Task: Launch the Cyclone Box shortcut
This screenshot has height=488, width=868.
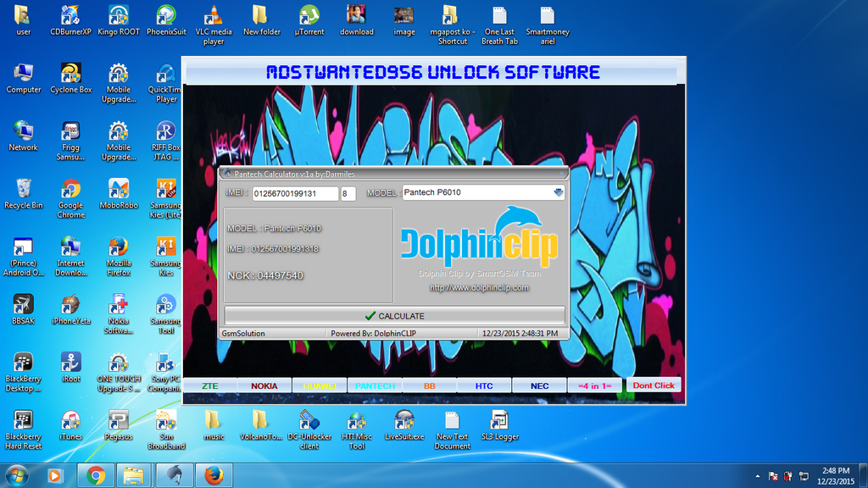Action: [x=70, y=78]
